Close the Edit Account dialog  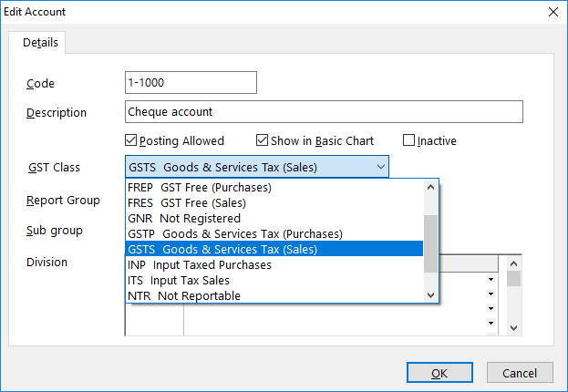552,12
